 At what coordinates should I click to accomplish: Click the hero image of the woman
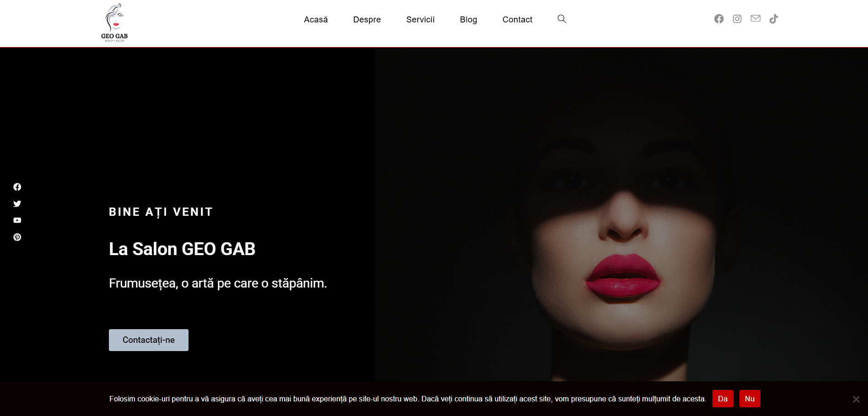621,214
